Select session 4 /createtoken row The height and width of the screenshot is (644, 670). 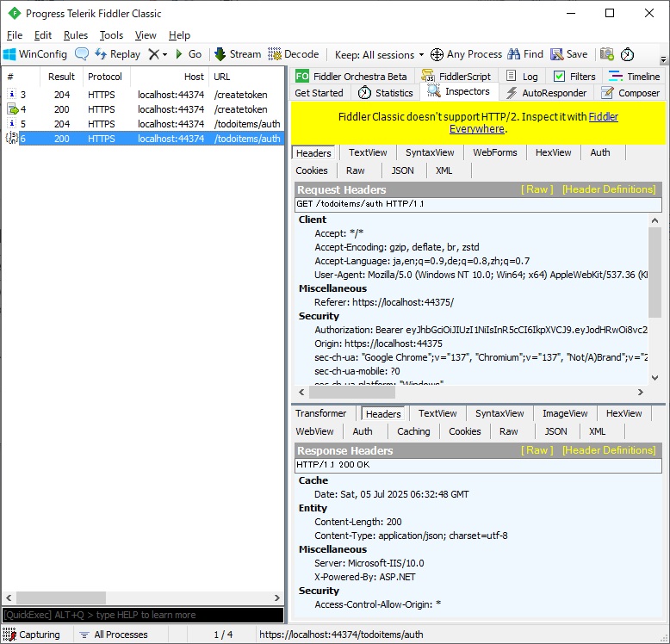click(x=143, y=109)
